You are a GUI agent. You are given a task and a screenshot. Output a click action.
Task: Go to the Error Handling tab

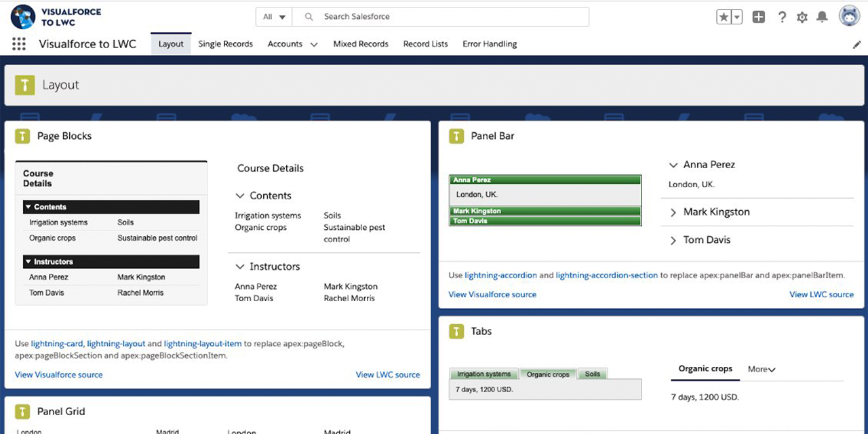[490, 44]
